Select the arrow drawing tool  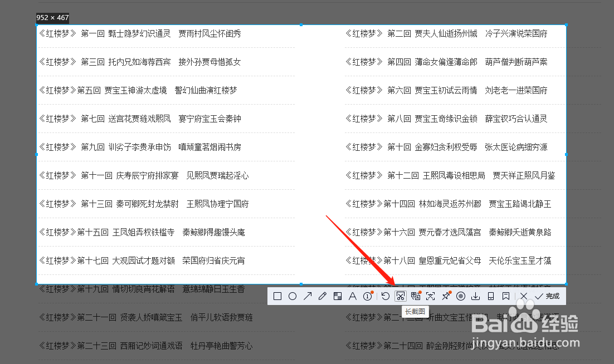308,296
